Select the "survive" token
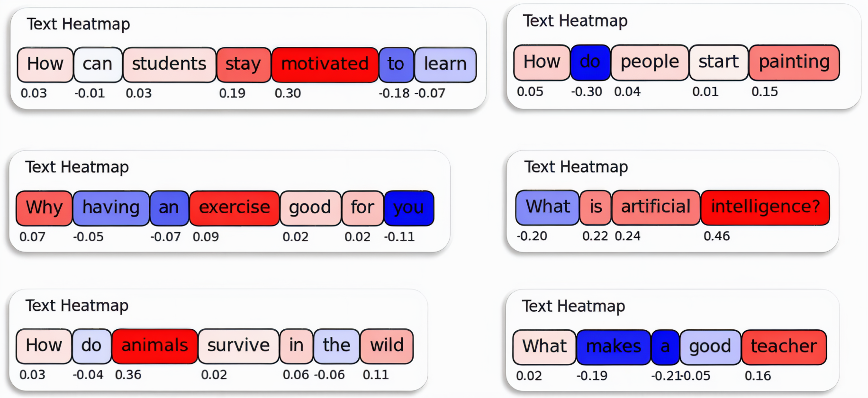The height and width of the screenshot is (398, 868). tap(238, 346)
